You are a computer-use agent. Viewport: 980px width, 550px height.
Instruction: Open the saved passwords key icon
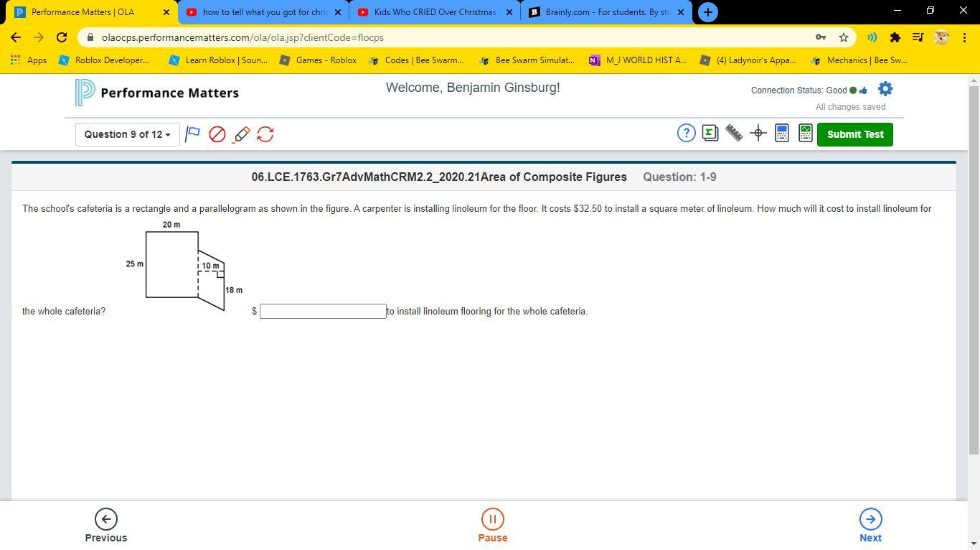pos(821,37)
